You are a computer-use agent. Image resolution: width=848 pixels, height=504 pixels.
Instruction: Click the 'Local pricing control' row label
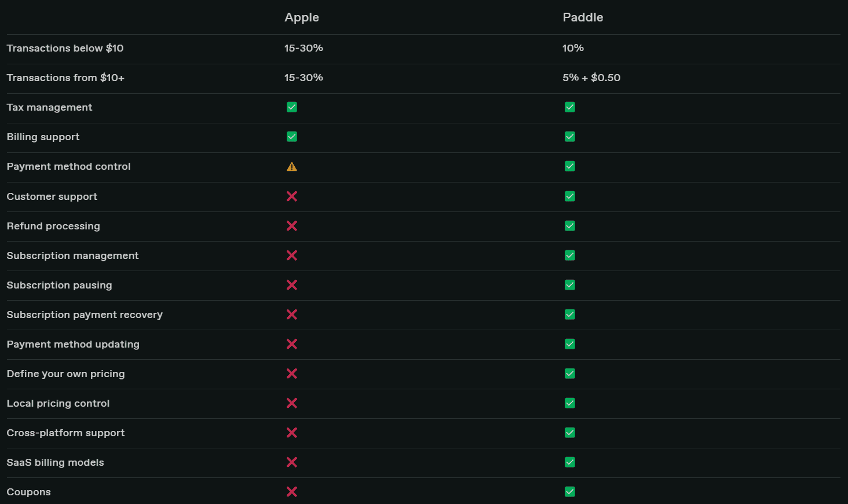coord(58,404)
